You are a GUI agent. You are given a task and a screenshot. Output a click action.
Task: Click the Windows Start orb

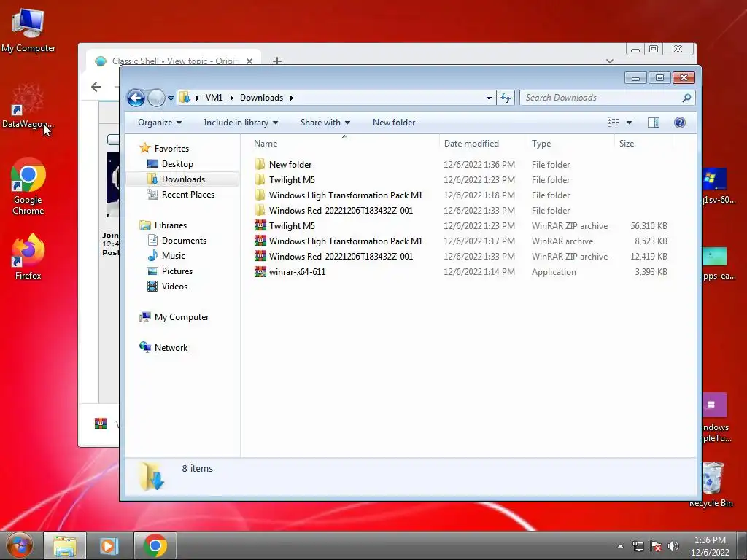[x=20, y=545]
